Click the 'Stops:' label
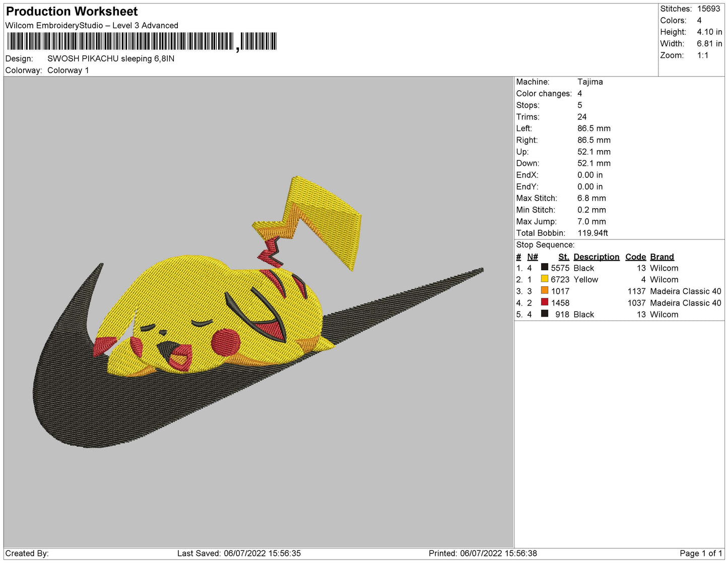728x563 pixels. pos(527,105)
